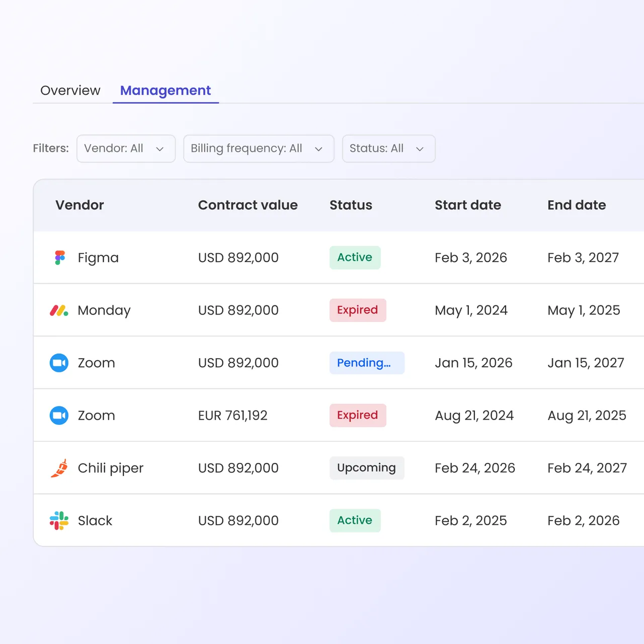Click the Chili piper logo icon

click(59, 468)
